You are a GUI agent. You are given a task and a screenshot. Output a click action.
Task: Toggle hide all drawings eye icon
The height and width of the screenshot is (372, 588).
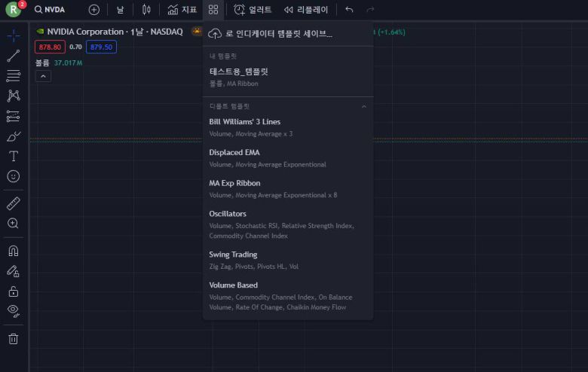pos(14,311)
